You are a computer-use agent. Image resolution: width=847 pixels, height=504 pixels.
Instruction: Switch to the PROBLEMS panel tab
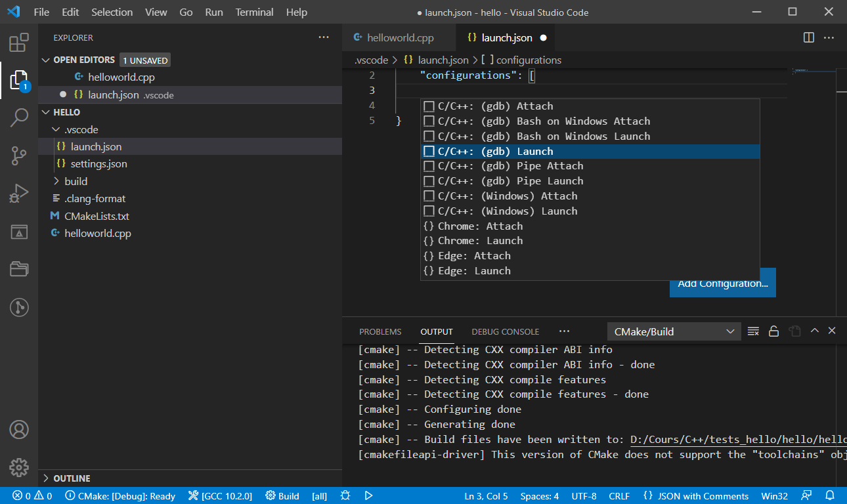pos(380,331)
